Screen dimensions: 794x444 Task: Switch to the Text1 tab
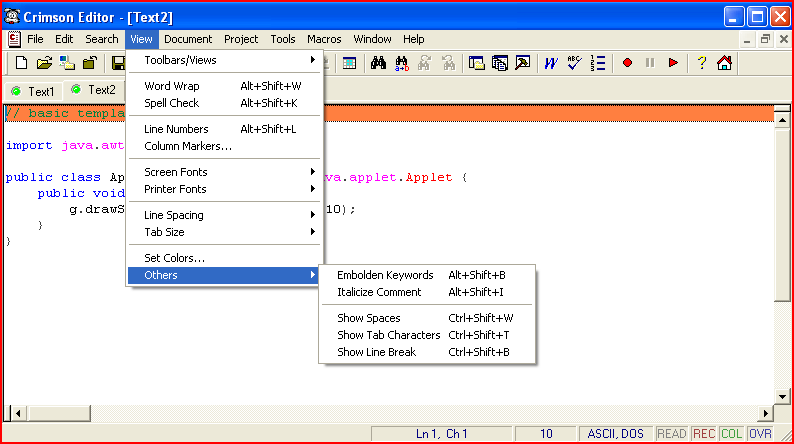pos(33,91)
